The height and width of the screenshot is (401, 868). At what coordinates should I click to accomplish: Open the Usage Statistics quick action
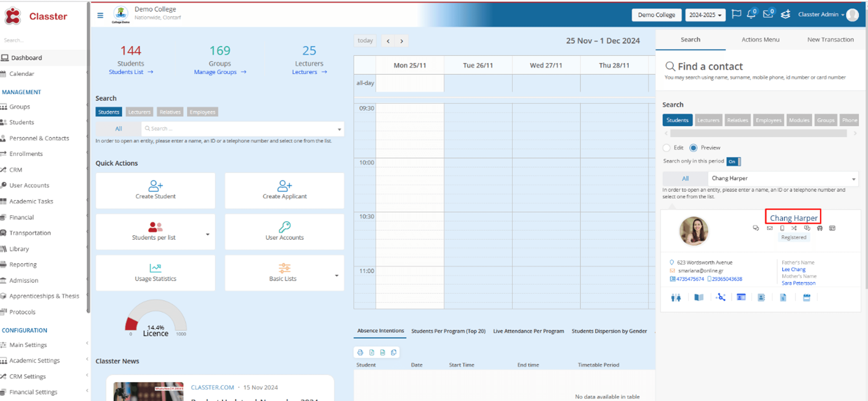click(155, 273)
